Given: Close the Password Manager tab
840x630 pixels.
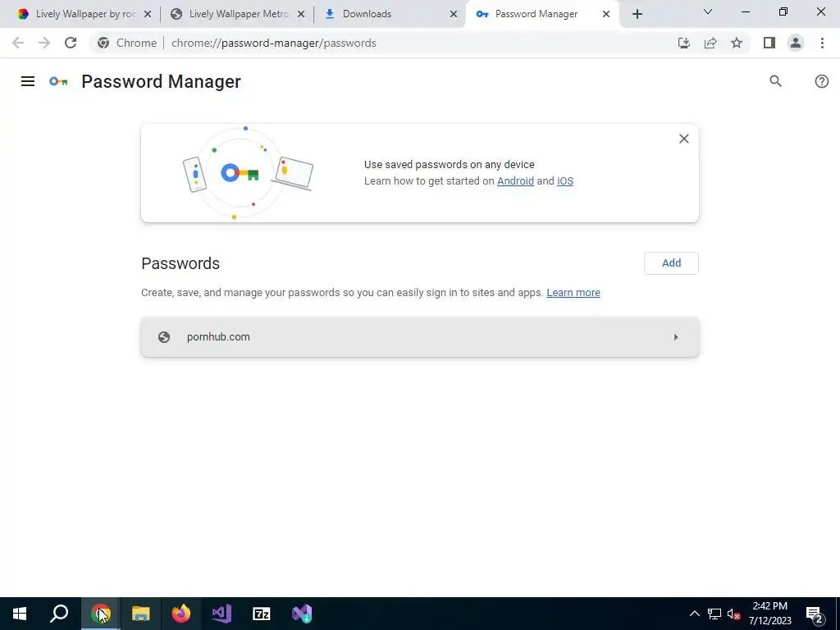Looking at the screenshot, I should (606, 14).
